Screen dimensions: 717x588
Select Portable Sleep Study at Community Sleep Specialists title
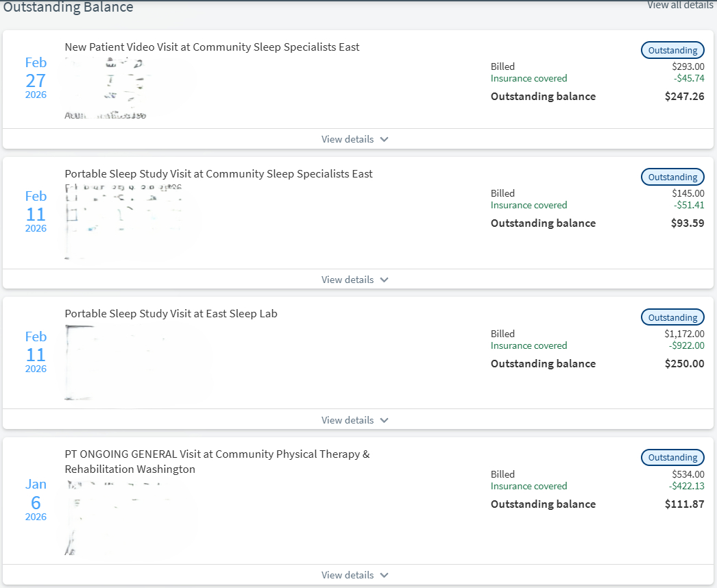tap(219, 174)
